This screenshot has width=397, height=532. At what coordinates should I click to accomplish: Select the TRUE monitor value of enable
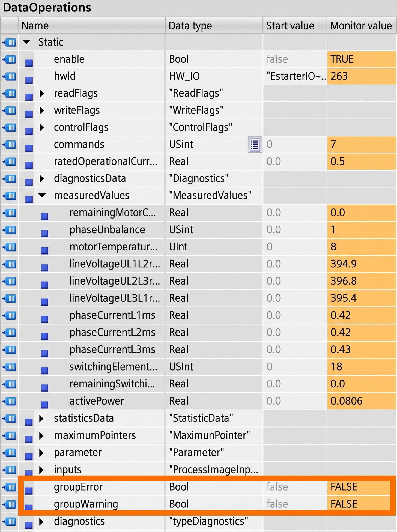361,59
